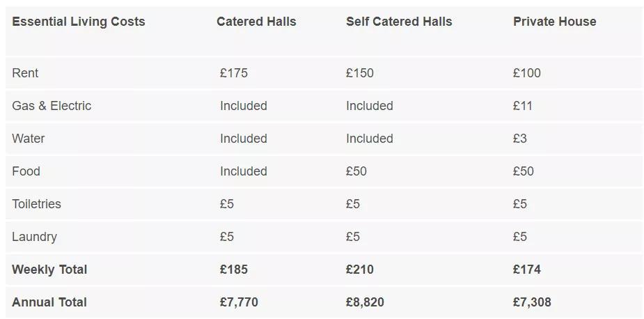
Task: Select the £210 weekly total cell
Action: click(360, 270)
